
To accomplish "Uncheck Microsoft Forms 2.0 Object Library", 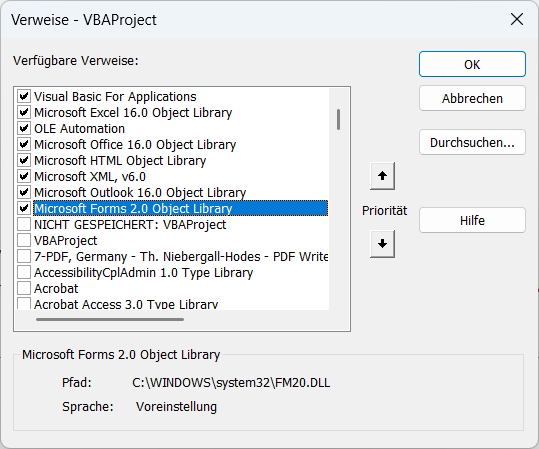I will tap(24, 208).
